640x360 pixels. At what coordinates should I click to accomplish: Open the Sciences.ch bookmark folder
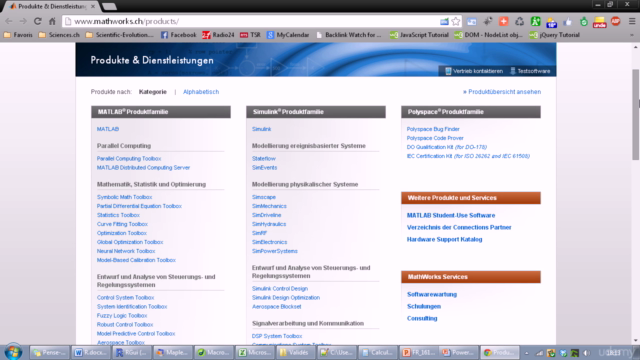(x=59, y=35)
